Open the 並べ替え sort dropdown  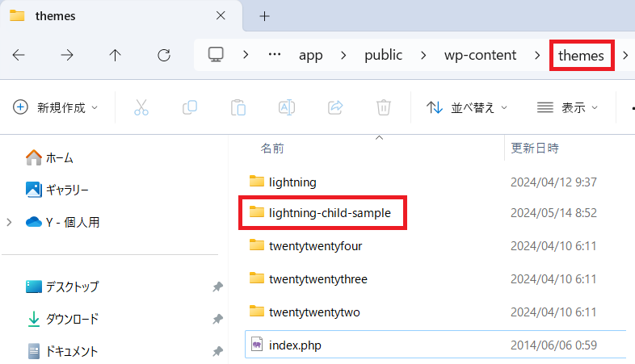tap(467, 107)
